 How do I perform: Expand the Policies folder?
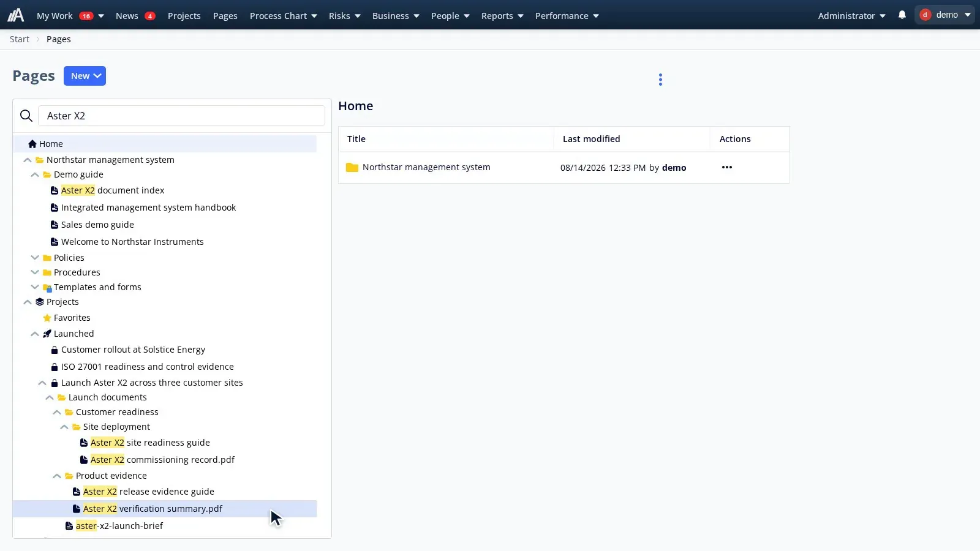pos(35,258)
